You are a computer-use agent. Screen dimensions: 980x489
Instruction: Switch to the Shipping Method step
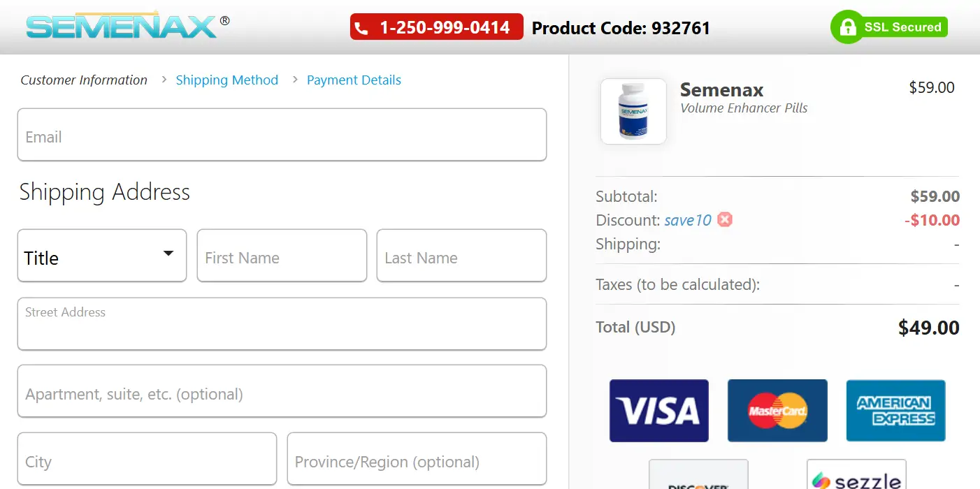click(226, 80)
